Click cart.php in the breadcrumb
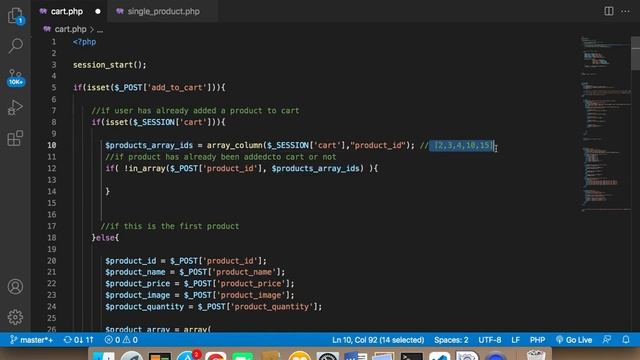Screen dimensions: 640x360 point(70,29)
